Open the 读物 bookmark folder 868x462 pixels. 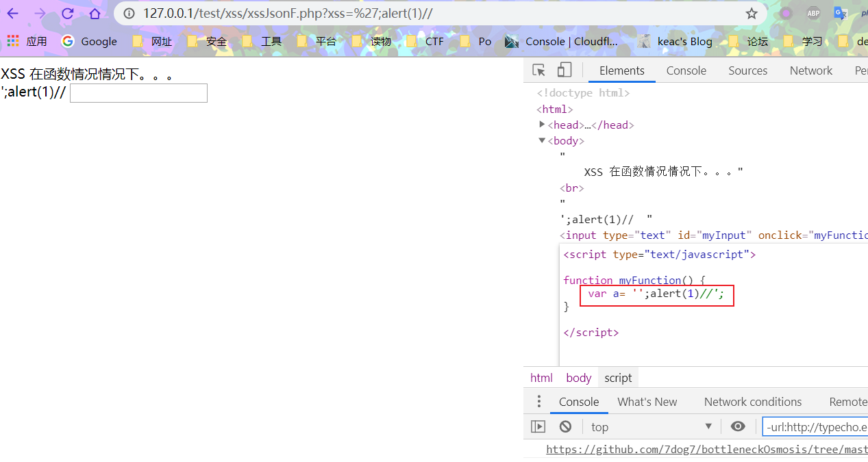click(371, 42)
